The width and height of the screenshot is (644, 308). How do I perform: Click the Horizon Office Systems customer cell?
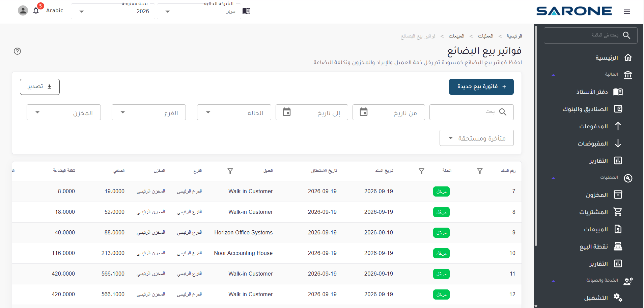point(244,233)
